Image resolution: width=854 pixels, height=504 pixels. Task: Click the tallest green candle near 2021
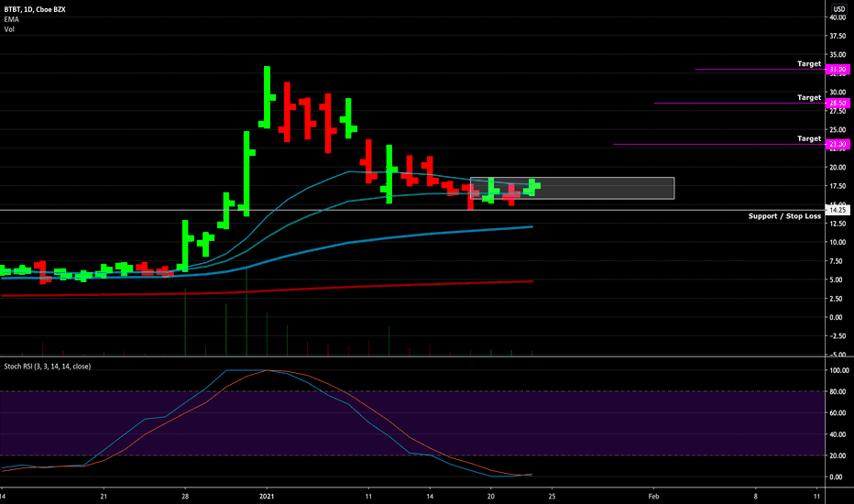pyautogui.click(x=267, y=97)
